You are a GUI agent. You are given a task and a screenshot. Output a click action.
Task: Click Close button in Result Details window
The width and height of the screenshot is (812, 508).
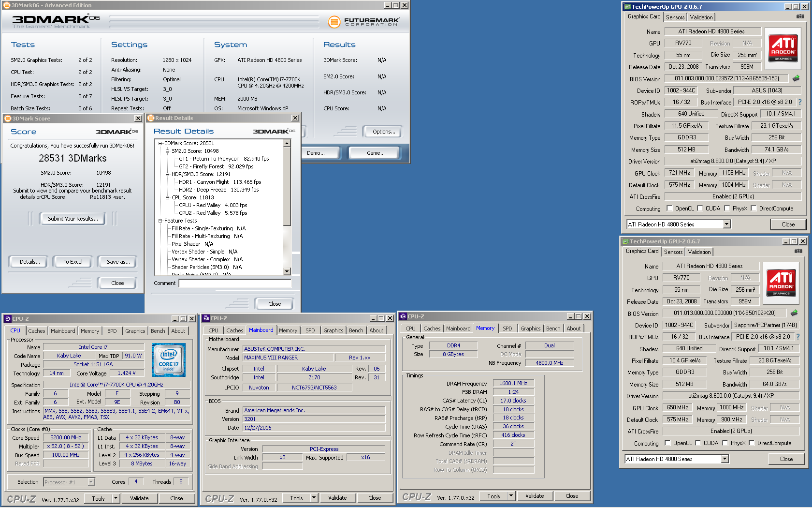point(275,304)
